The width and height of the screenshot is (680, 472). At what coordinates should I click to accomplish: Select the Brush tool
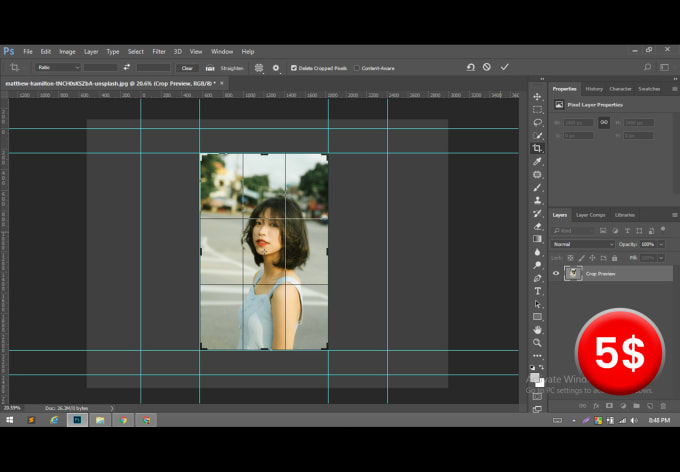[x=537, y=187]
